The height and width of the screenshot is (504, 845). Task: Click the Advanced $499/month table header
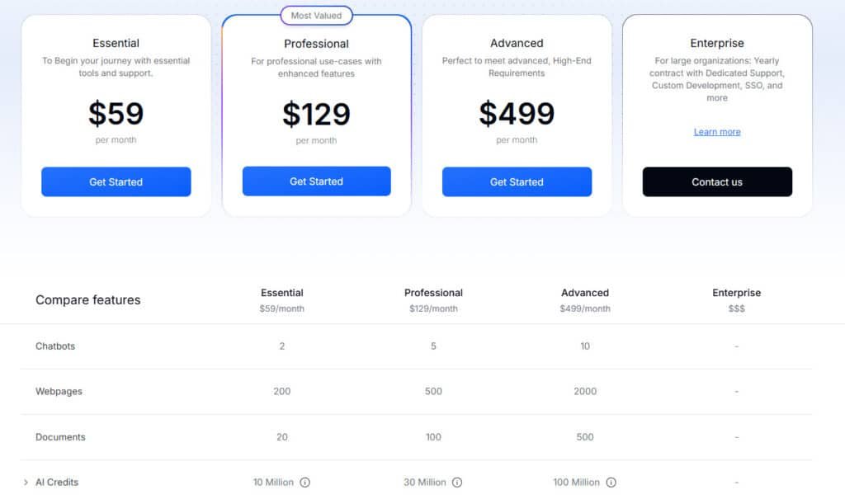[585, 299]
